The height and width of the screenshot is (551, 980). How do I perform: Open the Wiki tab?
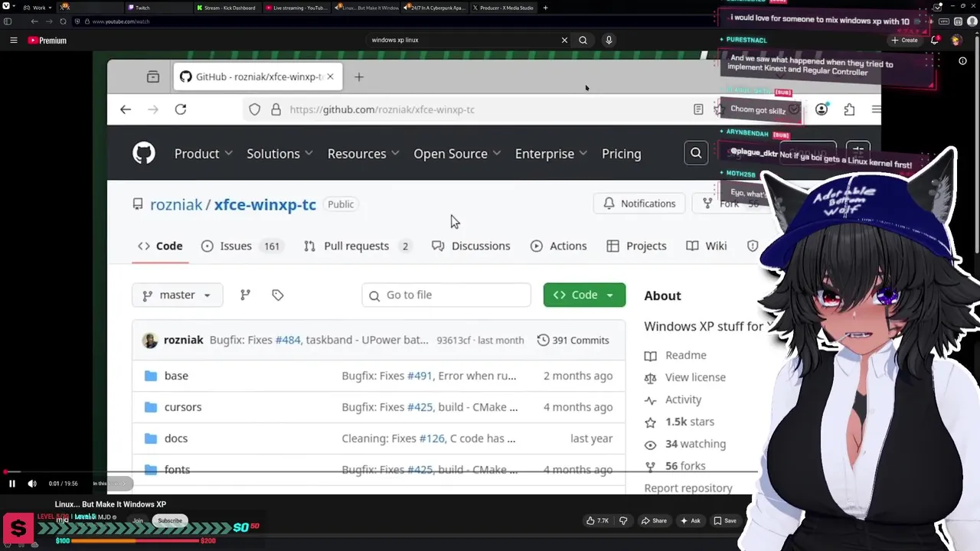706,246
